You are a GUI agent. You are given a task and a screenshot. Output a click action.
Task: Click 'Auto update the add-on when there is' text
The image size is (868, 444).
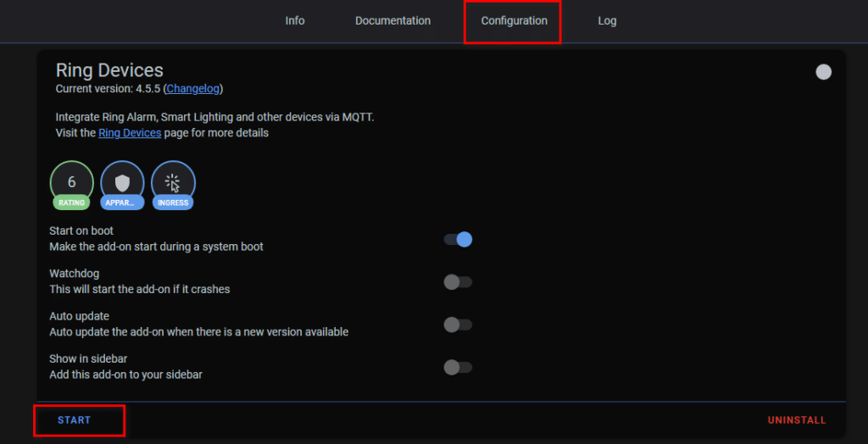[x=198, y=332]
